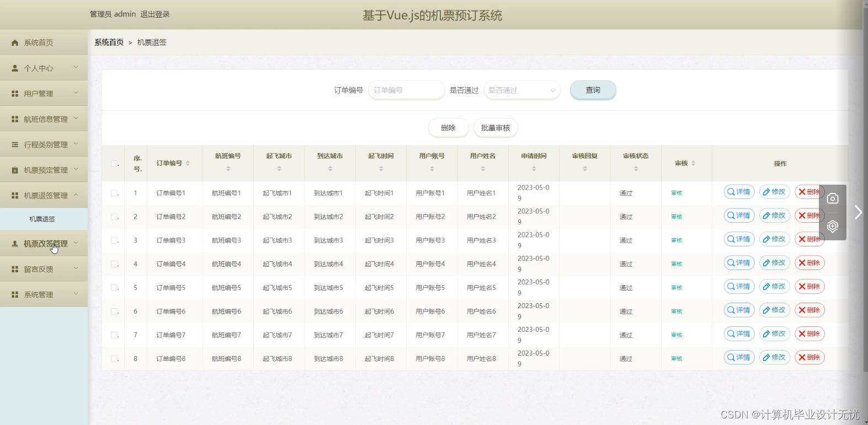Sort by 订单编号 using the column sort arrows
Screen dimensions: 868x425
click(188, 163)
